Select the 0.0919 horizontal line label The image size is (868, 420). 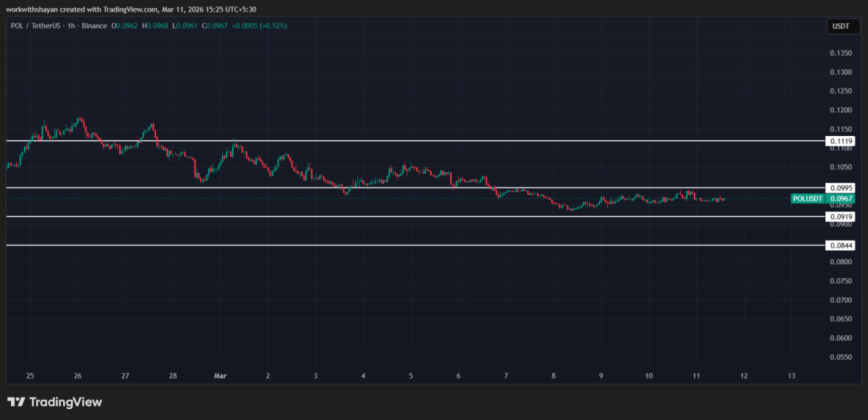point(841,217)
